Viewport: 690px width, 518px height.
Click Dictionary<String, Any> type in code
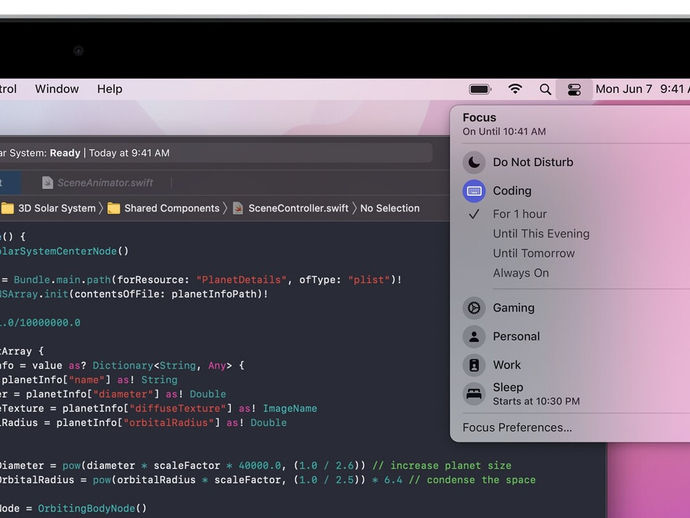click(x=162, y=366)
